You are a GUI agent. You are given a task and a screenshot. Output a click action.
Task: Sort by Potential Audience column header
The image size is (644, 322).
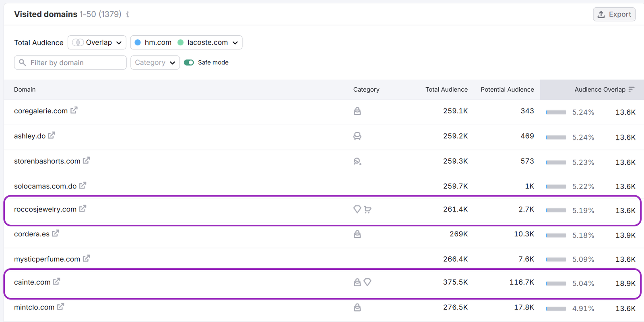click(x=507, y=90)
